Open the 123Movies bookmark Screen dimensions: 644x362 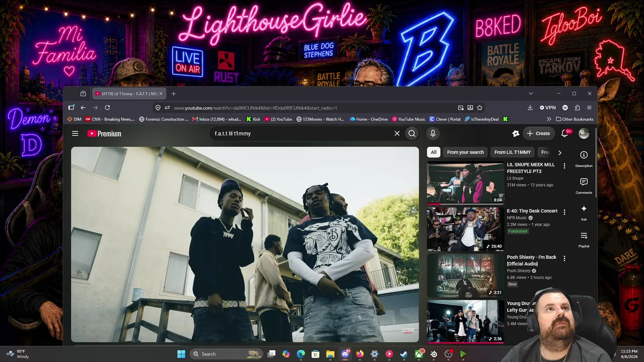tap(320, 119)
